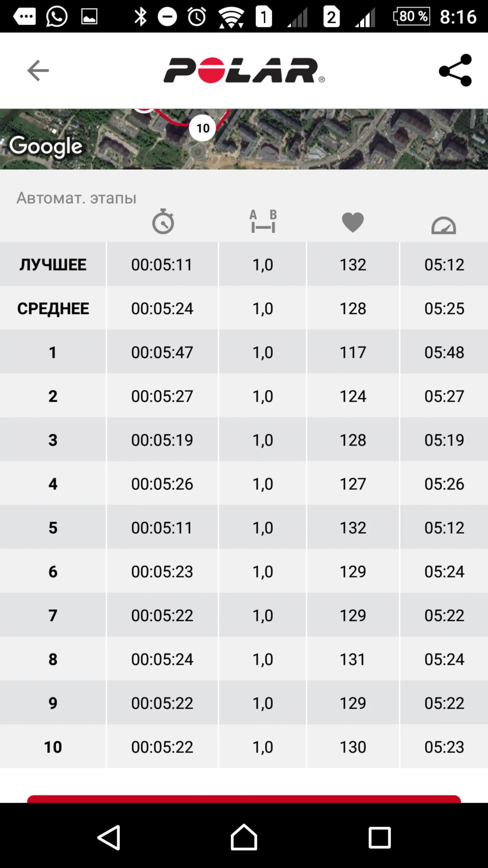This screenshot has width=488, height=868.
Task: Select lap 5 row with time 00:05:11
Action: coord(244,527)
